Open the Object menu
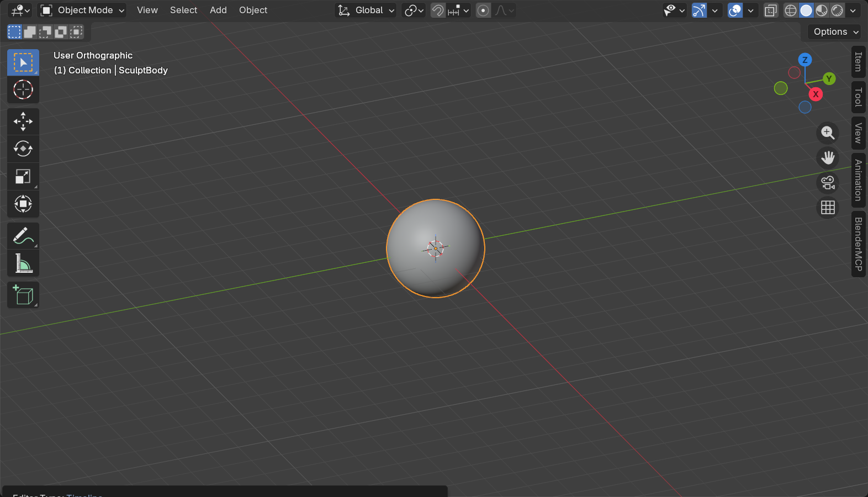Screen dimensions: 868x497 click(253, 10)
